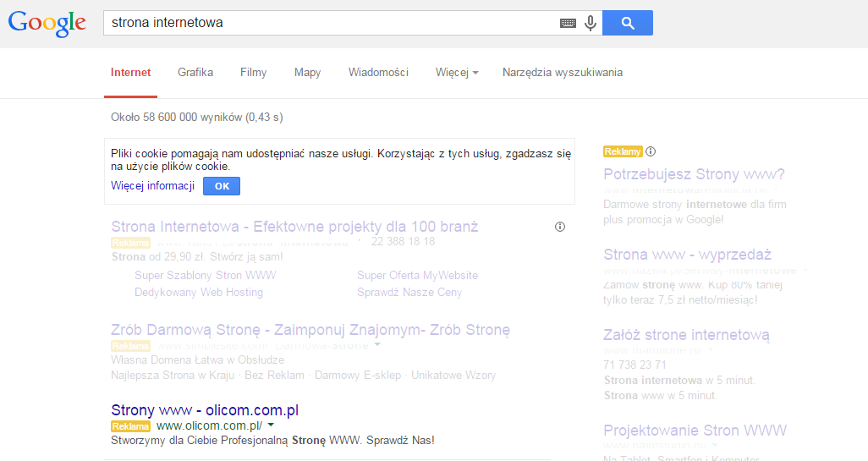This screenshot has height=461, width=868.
Task: Click in the search box text field
Action: (x=330, y=24)
